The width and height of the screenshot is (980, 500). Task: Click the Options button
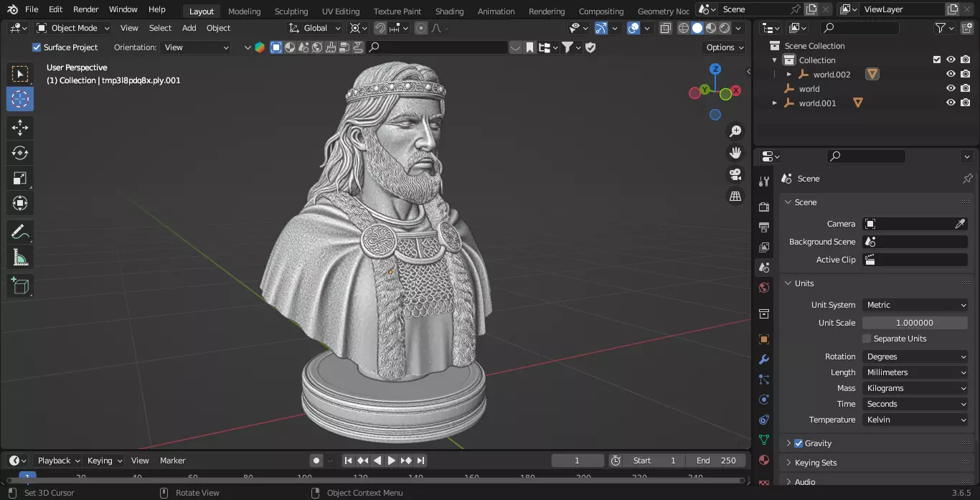tap(725, 47)
